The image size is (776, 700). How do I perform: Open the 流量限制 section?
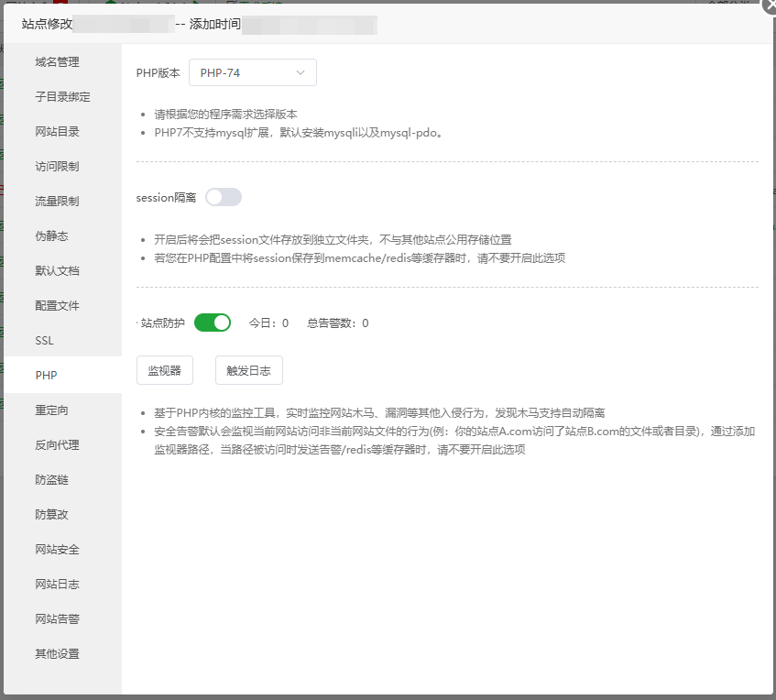[57, 202]
